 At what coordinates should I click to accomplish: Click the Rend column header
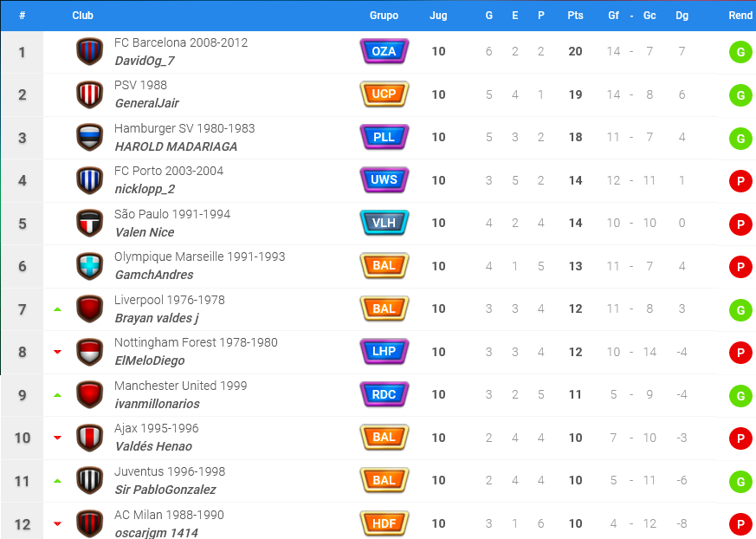[x=740, y=16]
